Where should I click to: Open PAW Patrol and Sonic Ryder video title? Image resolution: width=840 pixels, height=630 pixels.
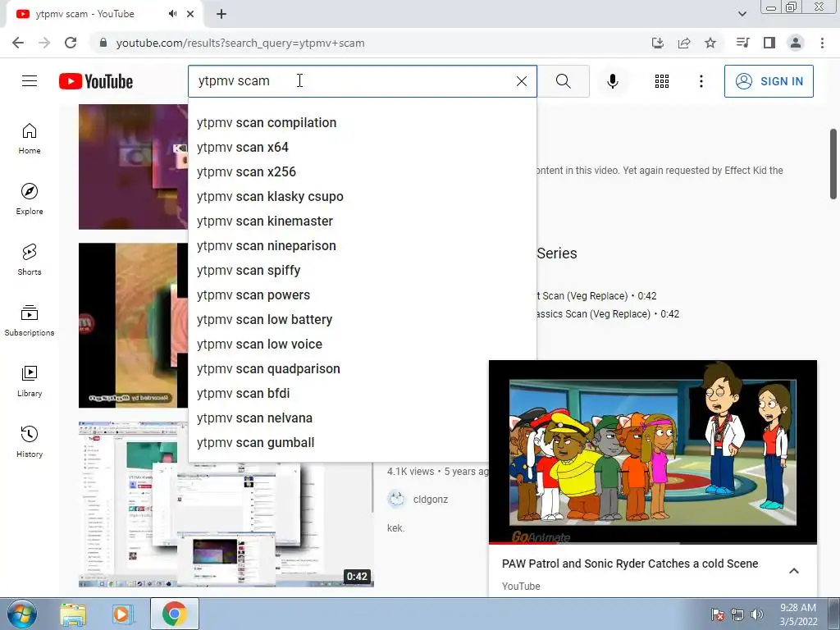pyautogui.click(x=629, y=564)
